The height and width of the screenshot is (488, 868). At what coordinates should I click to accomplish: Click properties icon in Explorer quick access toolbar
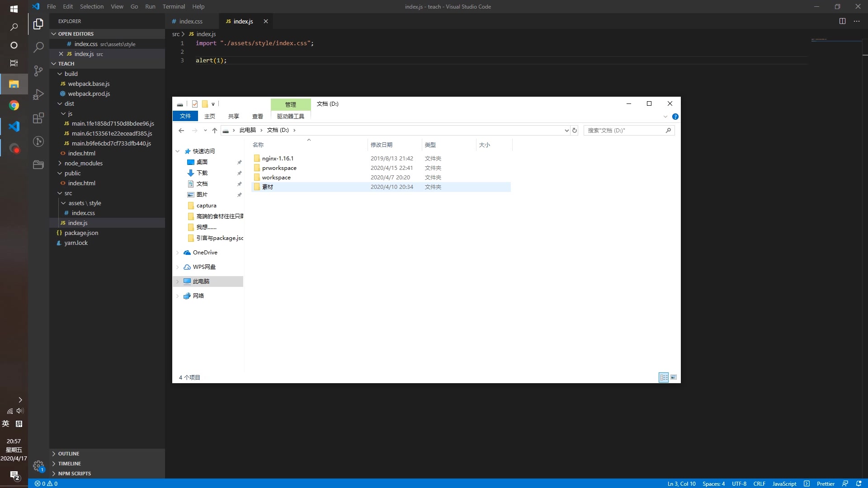(195, 104)
